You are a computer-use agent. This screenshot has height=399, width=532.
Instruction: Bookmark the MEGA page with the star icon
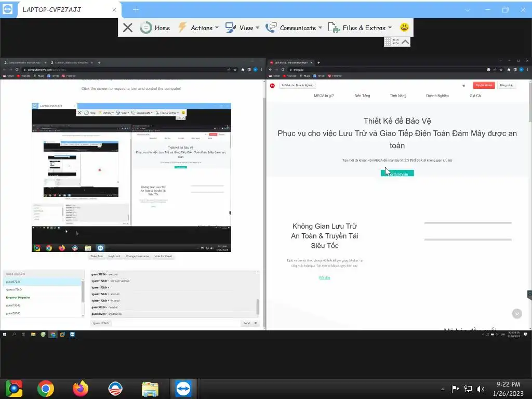click(501, 70)
